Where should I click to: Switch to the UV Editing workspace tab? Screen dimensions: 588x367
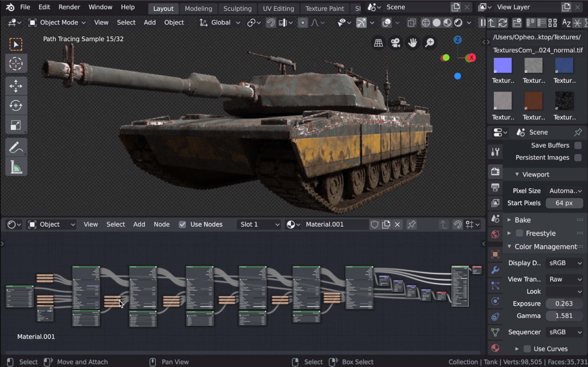coord(278,9)
